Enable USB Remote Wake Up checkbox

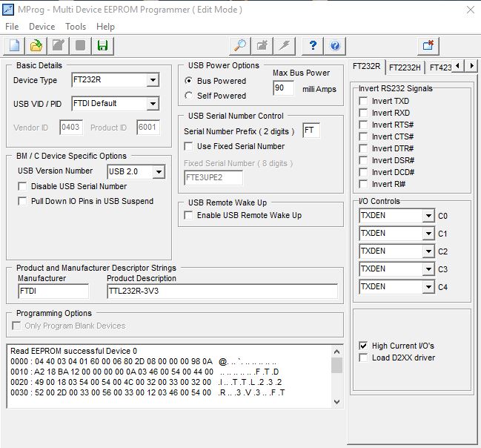(x=188, y=215)
